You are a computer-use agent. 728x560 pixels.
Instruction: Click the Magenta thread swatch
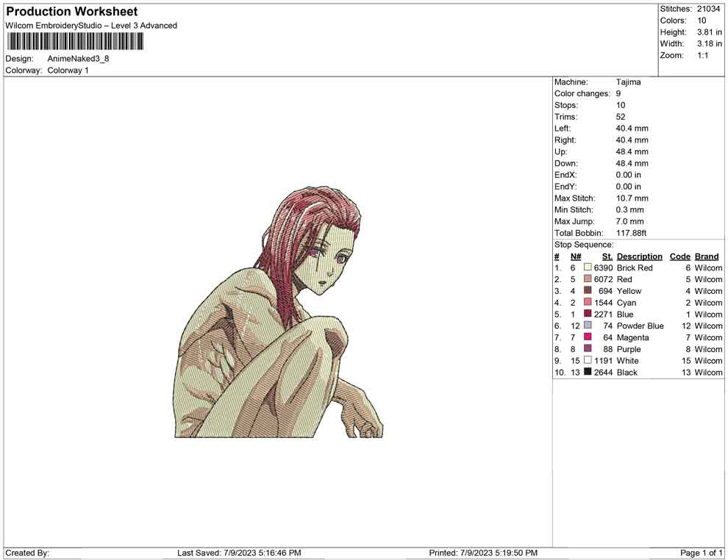(588, 337)
